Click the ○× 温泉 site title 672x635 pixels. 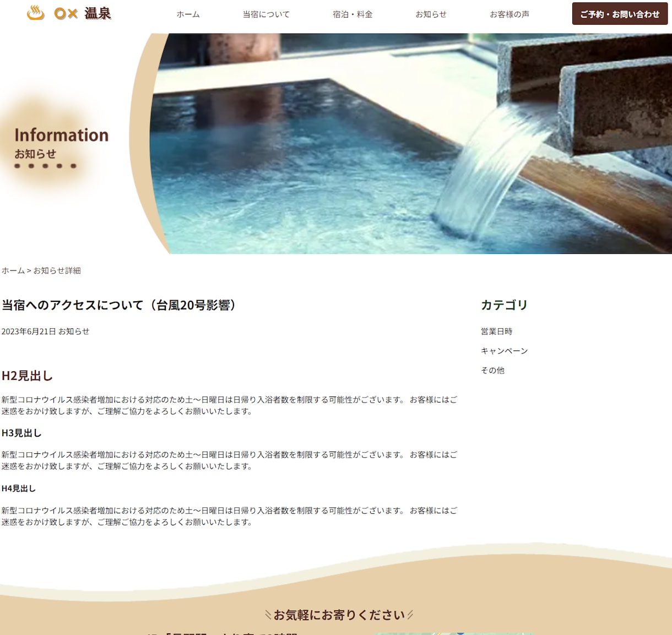point(83,13)
